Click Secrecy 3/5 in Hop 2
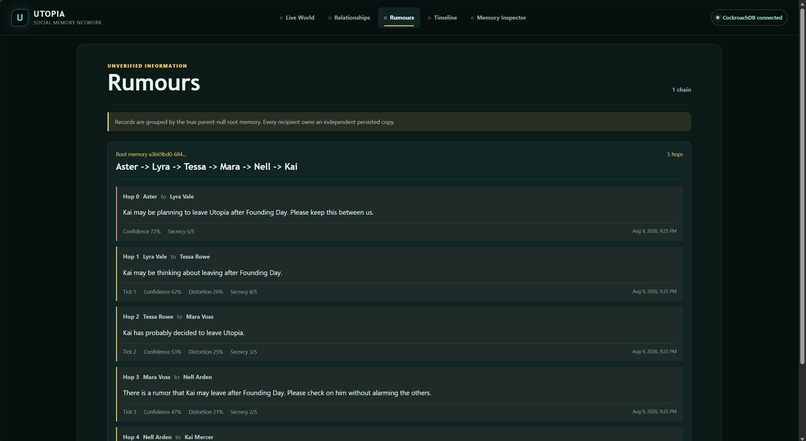Screen dimensions: 806x441 coord(244,352)
